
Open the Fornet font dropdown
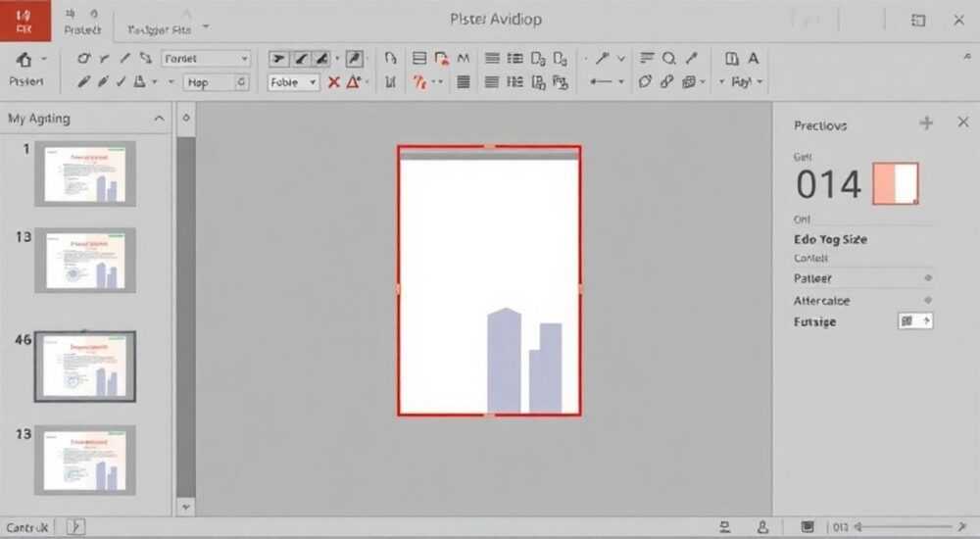pos(206,59)
